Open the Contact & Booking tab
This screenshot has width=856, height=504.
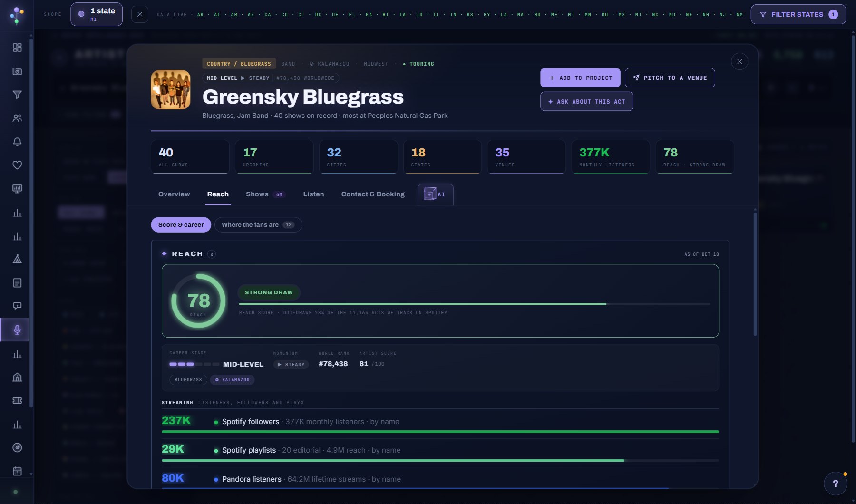[x=373, y=194]
